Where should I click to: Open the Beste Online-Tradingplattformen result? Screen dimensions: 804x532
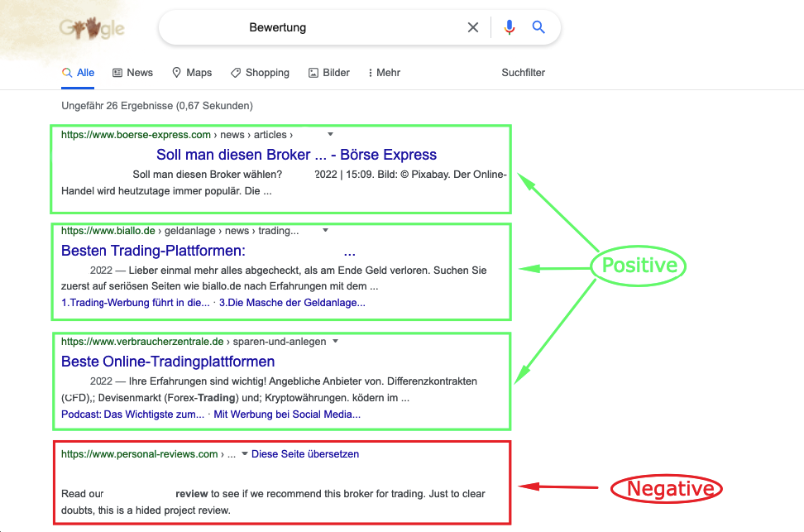[x=168, y=362]
